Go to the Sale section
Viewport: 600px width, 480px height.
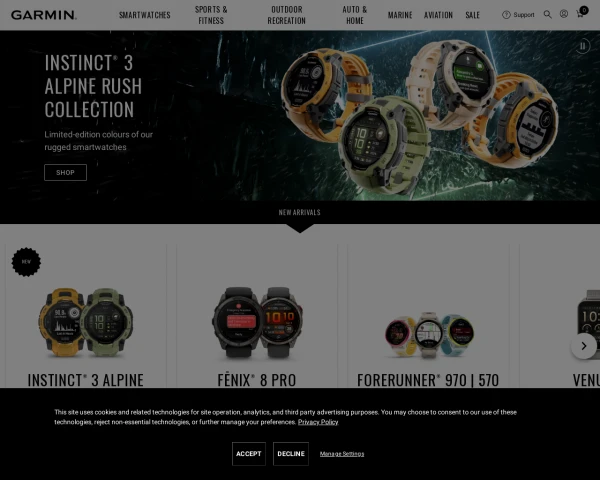tap(473, 15)
